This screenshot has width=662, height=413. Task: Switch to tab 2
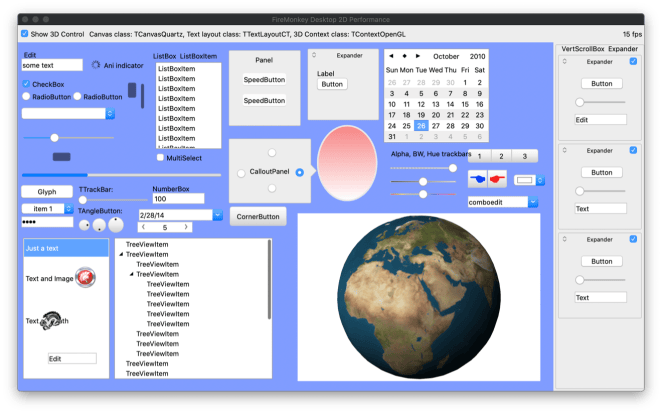coord(501,156)
